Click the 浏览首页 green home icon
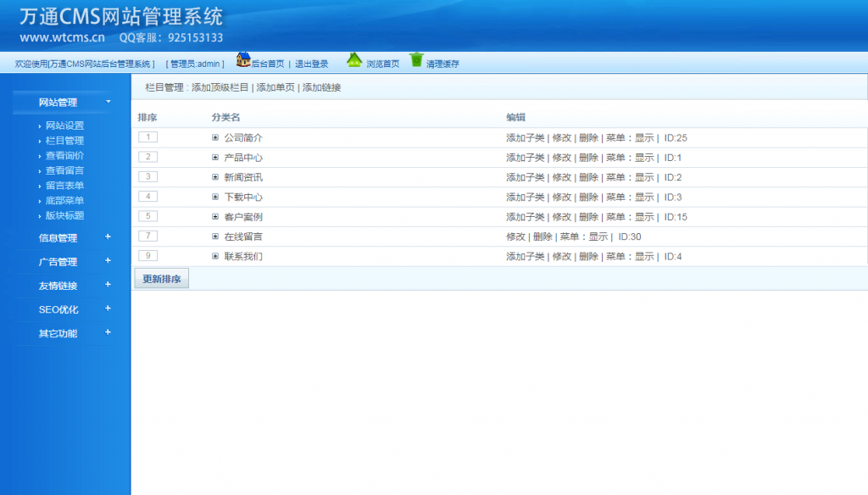This screenshot has width=868, height=495. [353, 61]
